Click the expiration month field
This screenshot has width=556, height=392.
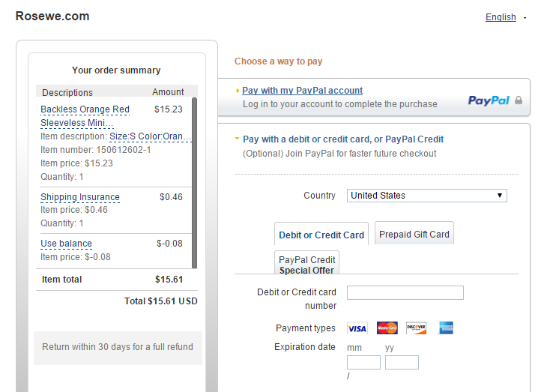(x=363, y=363)
